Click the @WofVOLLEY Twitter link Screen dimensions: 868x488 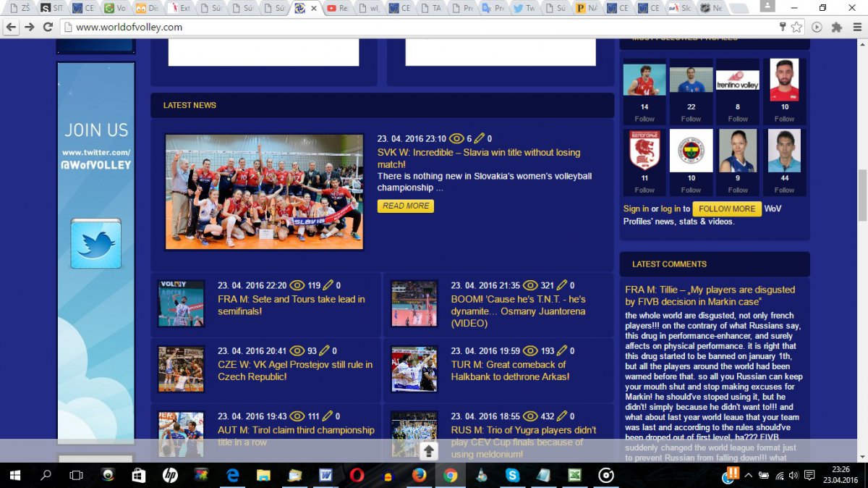[x=96, y=165]
